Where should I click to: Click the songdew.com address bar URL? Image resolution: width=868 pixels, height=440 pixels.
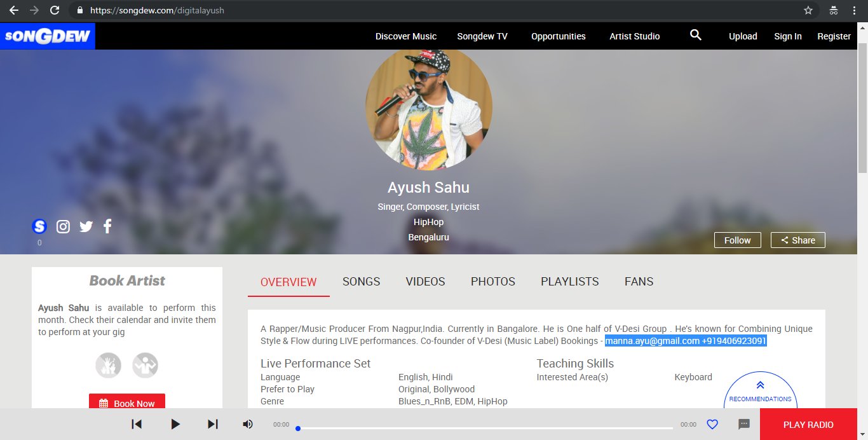[x=157, y=10]
